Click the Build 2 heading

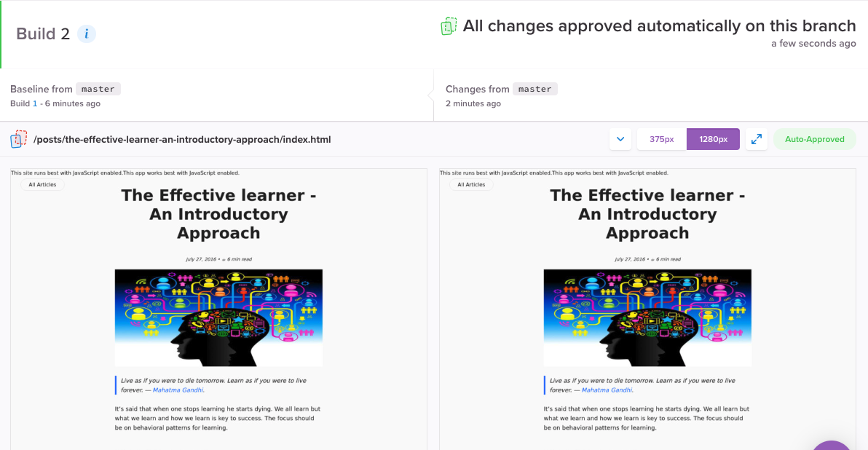(x=43, y=33)
